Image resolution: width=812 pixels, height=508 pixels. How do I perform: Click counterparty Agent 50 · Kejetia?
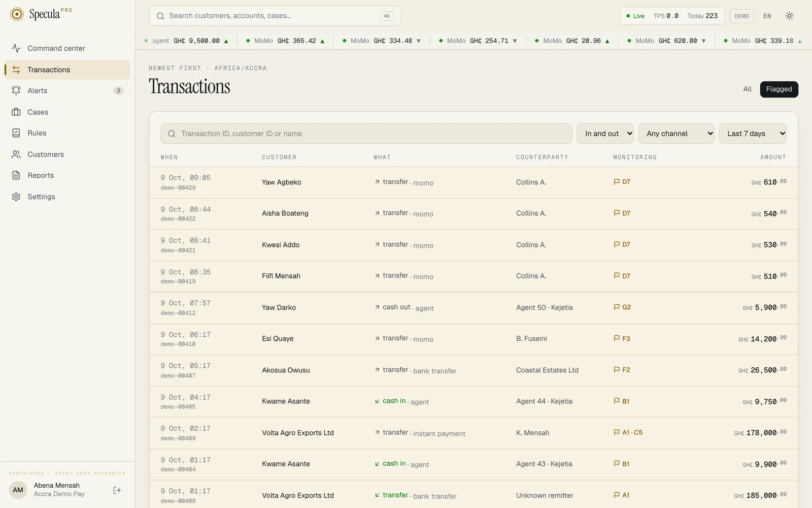coord(544,307)
